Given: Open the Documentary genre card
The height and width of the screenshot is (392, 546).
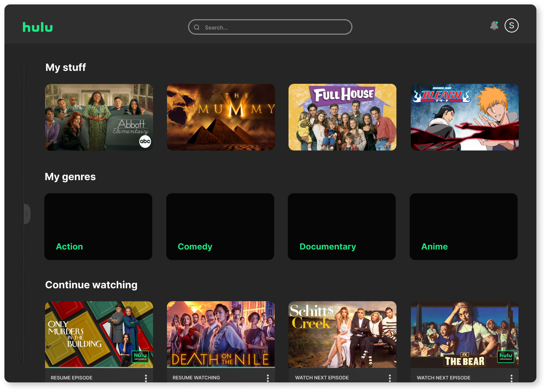Looking at the screenshot, I should pos(342,227).
